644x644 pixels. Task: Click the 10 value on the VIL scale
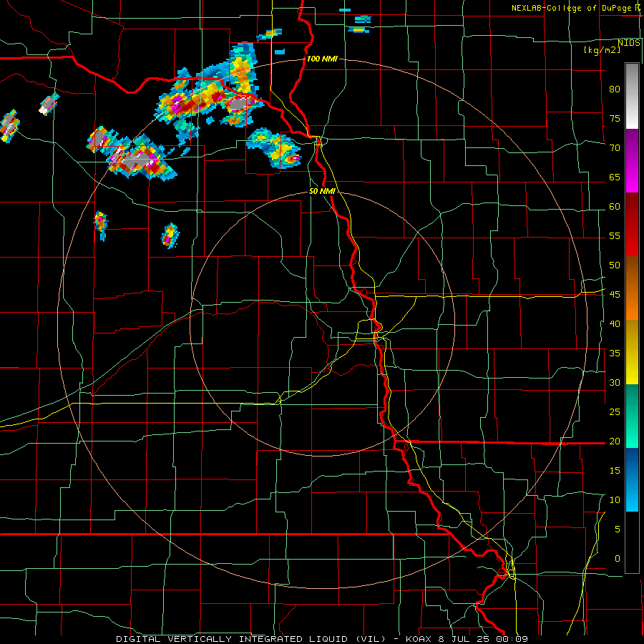(615, 500)
